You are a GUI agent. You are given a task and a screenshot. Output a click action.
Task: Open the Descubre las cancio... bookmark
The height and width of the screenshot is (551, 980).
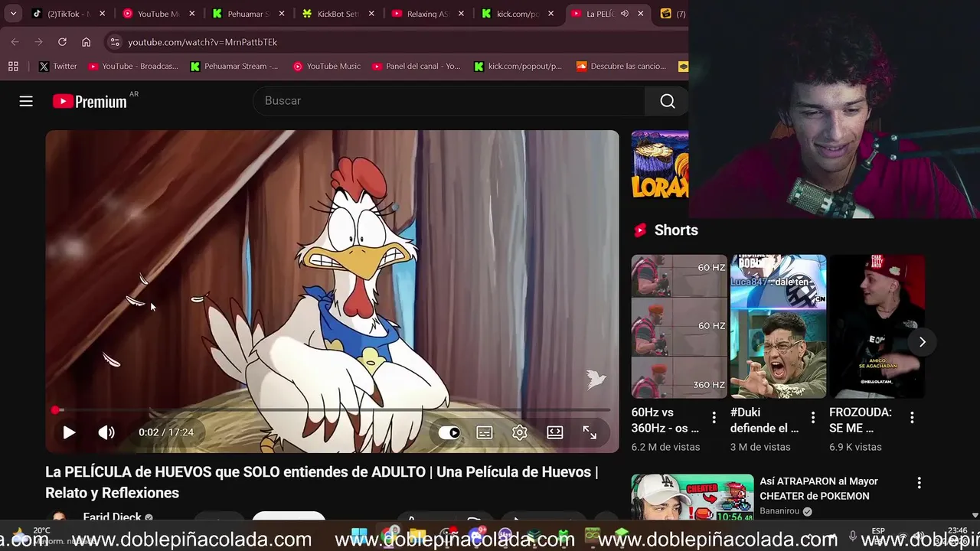point(622,67)
